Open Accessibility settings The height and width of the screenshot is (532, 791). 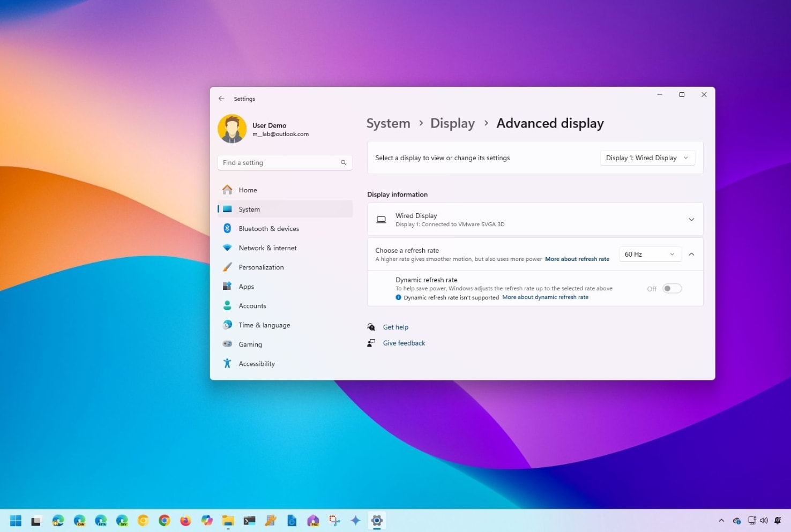pos(256,363)
